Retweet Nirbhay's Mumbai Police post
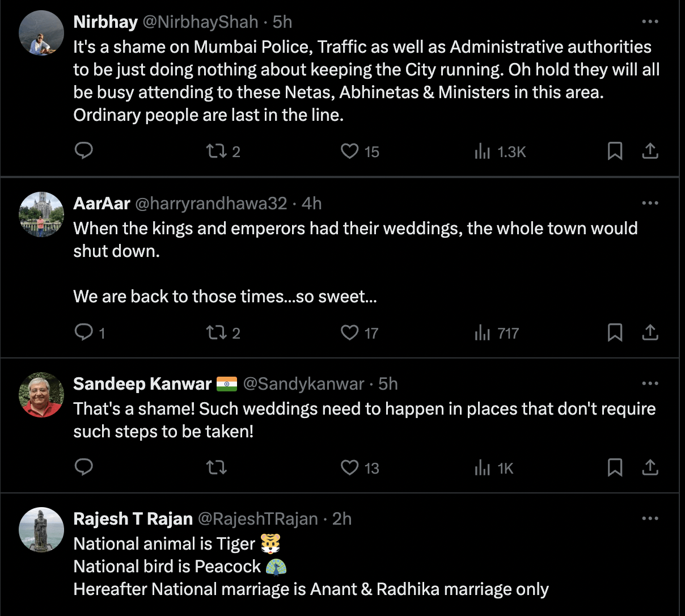The height and width of the screenshot is (616, 685). point(216,151)
